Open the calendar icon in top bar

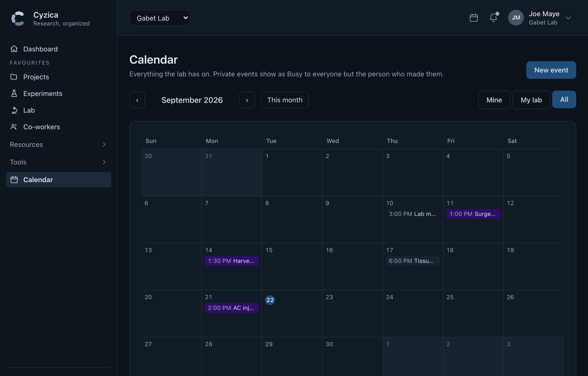474,18
